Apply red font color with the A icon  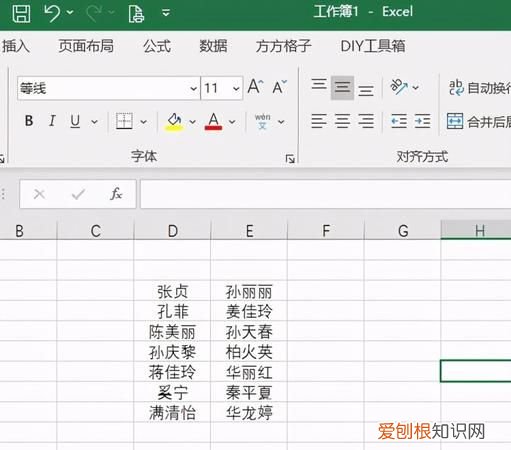coord(213,122)
